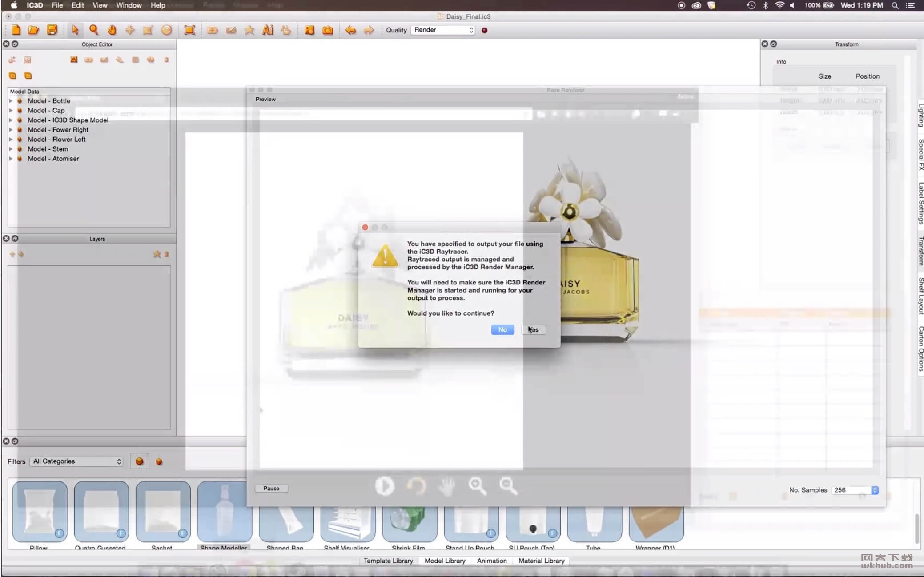Click the orange cube filter button
Image resolution: width=924 pixels, height=577 pixels.
[139, 461]
